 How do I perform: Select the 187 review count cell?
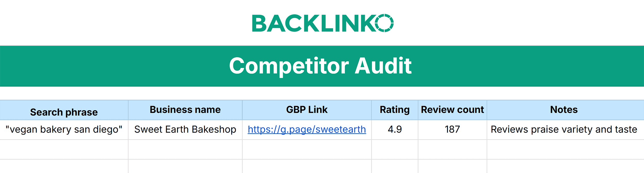point(452,129)
